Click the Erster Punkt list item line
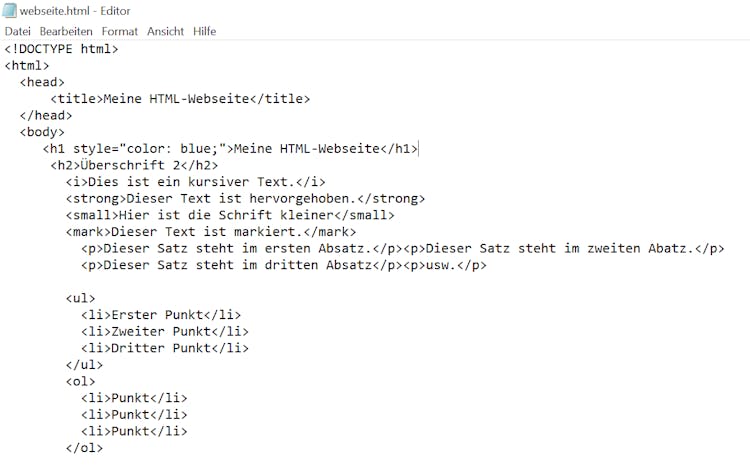Viewport: 750px width, 465px height. (x=161, y=315)
